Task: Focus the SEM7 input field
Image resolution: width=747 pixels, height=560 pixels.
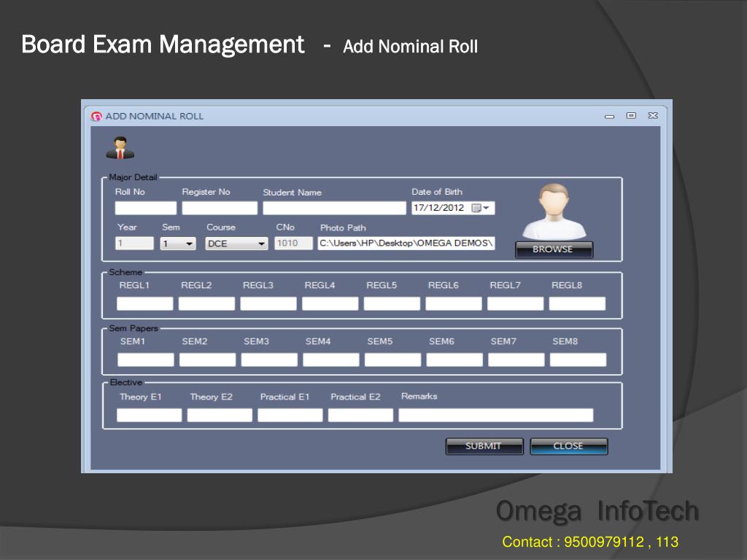Action: (516, 360)
